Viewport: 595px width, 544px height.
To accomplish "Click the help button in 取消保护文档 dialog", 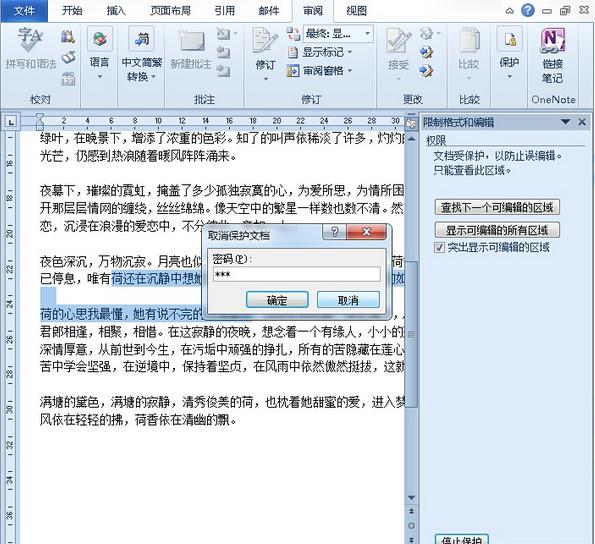I will 334,231.
